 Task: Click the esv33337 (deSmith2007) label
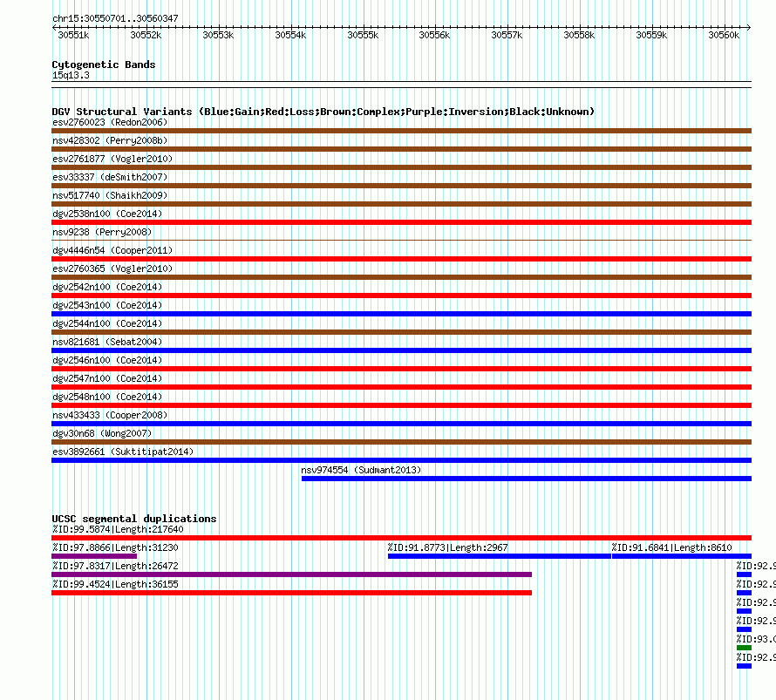110,177
